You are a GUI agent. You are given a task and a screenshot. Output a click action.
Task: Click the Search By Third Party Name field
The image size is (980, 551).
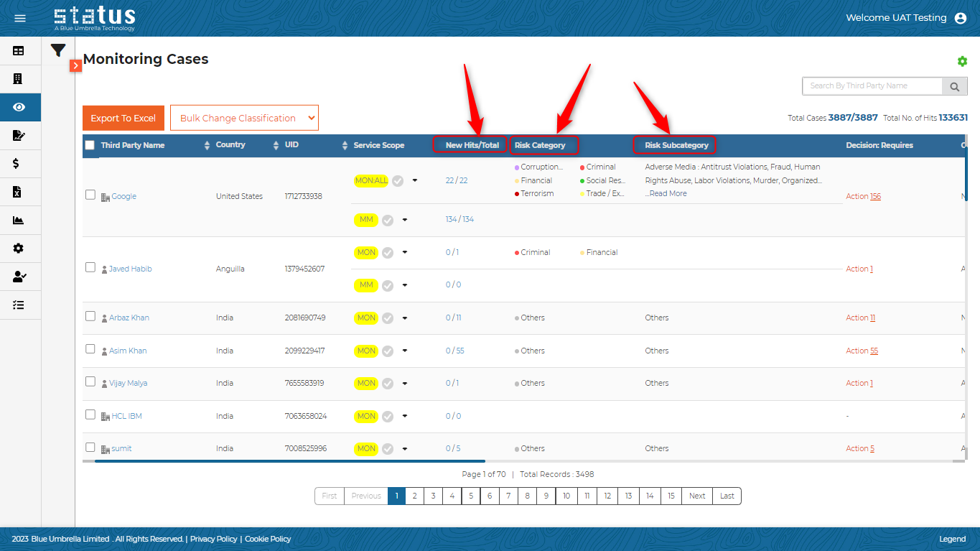click(871, 86)
